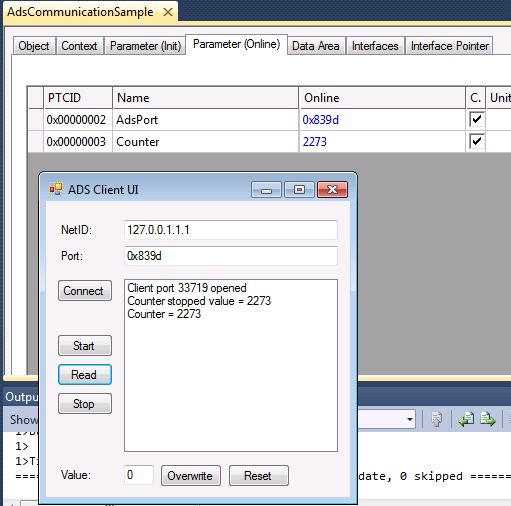The width and height of the screenshot is (511, 506).
Task: Go to next message in Output window
Action: (488, 419)
